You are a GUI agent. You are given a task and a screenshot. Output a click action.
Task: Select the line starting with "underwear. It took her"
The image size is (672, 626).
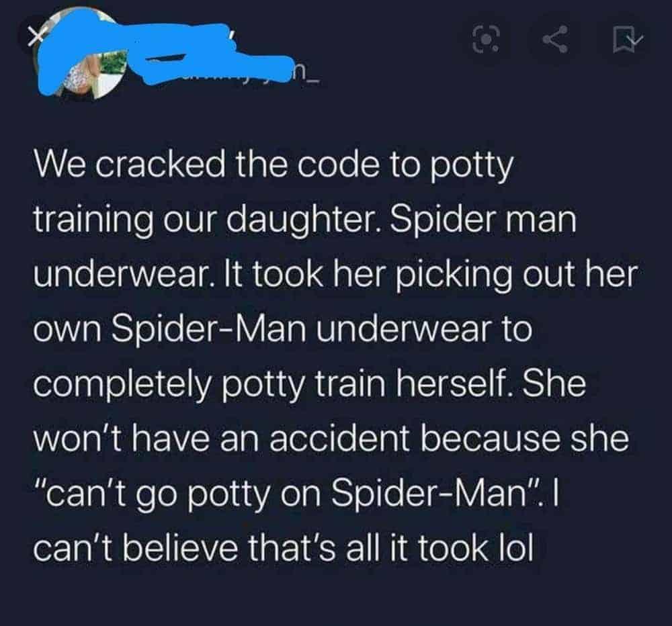pos(335,274)
